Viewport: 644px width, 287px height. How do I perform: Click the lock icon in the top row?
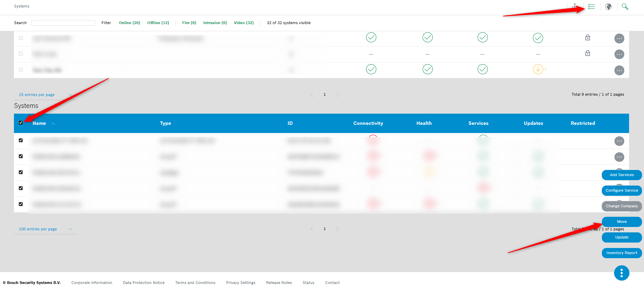pos(588,38)
